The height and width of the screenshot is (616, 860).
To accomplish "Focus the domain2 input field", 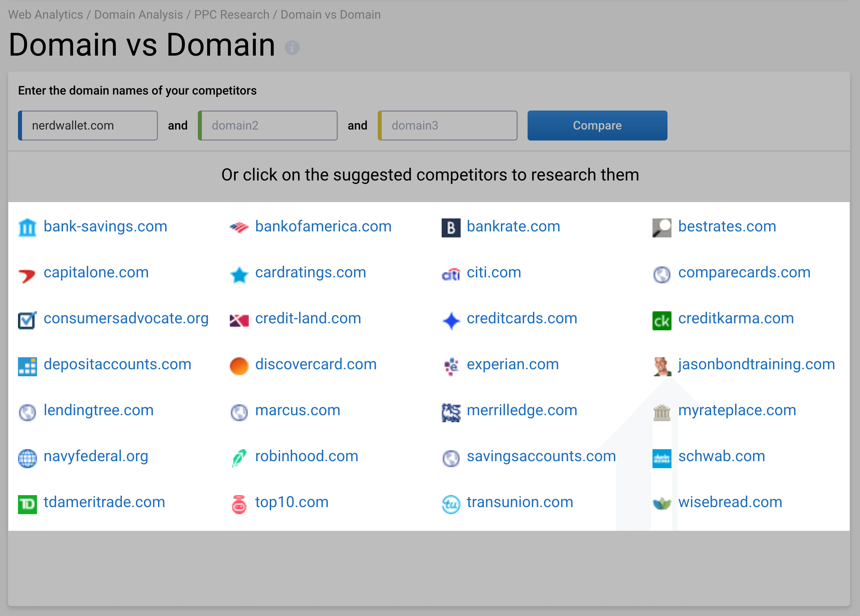I will [x=267, y=126].
